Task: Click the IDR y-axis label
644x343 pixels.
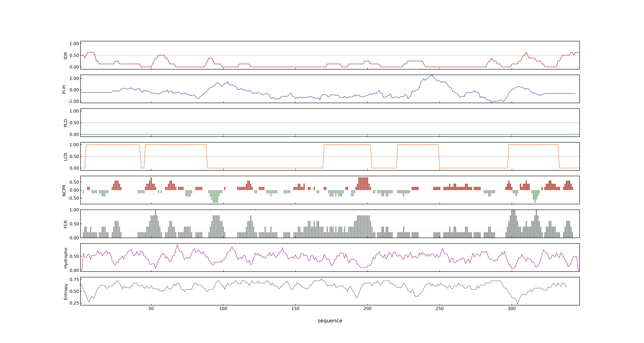Action: click(66, 55)
